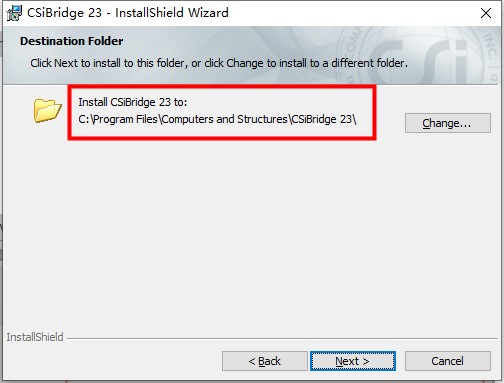Open the Change... folder dialog
This screenshot has width=504, height=383.
447,123
